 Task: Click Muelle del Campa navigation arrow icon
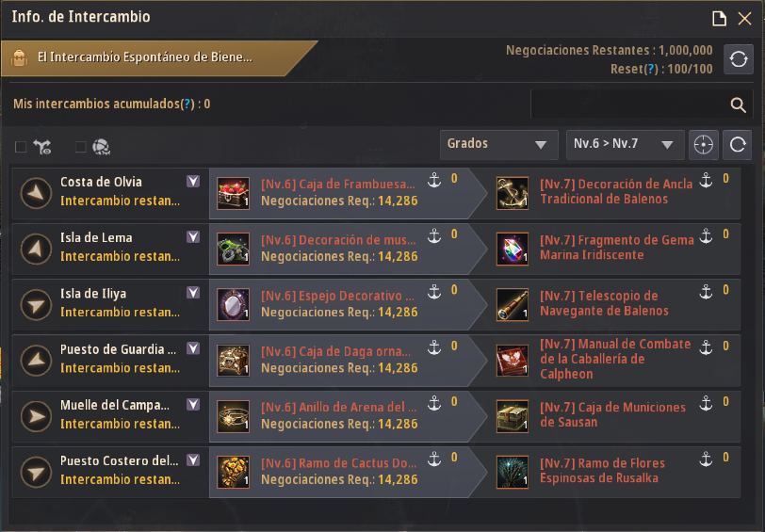click(36, 416)
